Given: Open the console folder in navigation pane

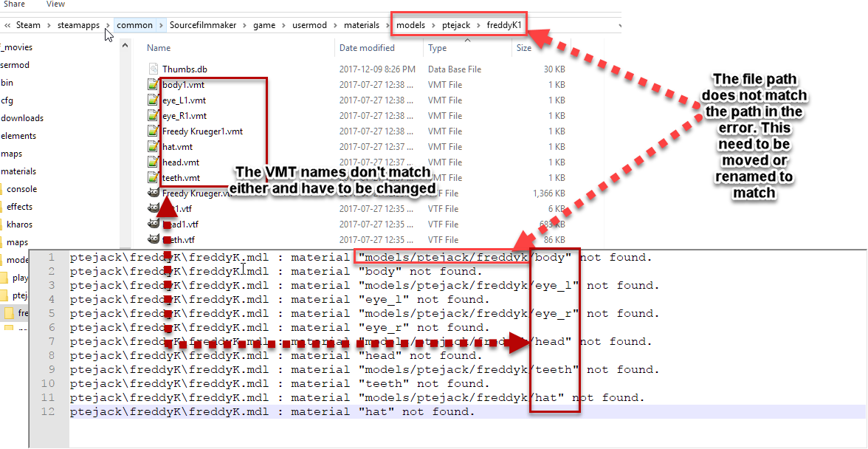Looking at the screenshot, I should [x=22, y=189].
